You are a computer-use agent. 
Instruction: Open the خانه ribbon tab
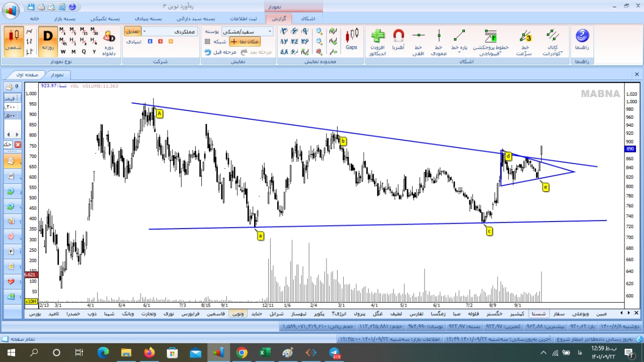click(35, 18)
